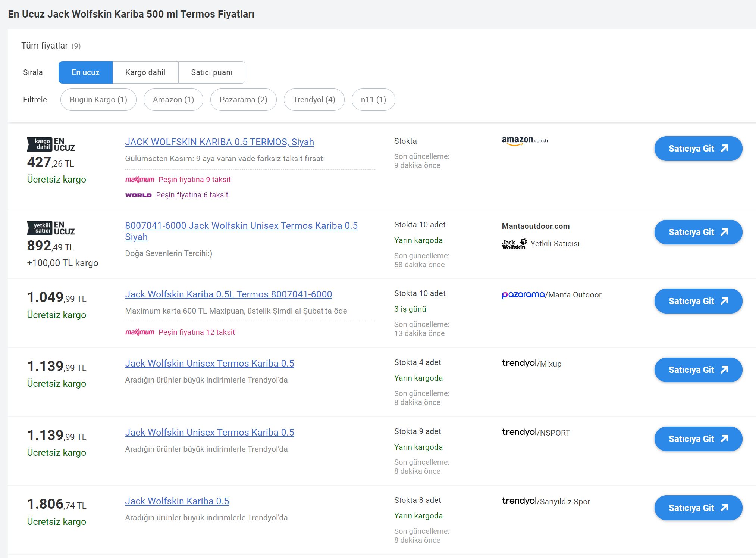Image resolution: width=756 pixels, height=558 pixels.
Task: Click the 1.049,99 TL price
Action: pyautogui.click(x=57, y=297)
